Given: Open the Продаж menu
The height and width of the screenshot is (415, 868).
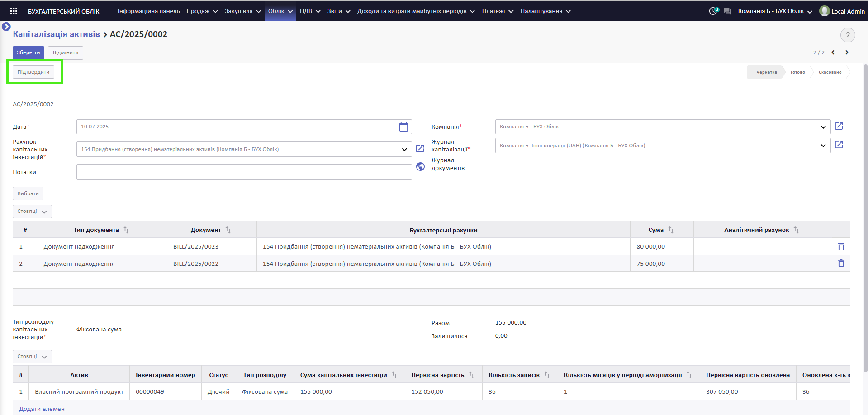Looking at the screenshot, I should [x=202, y=11].
